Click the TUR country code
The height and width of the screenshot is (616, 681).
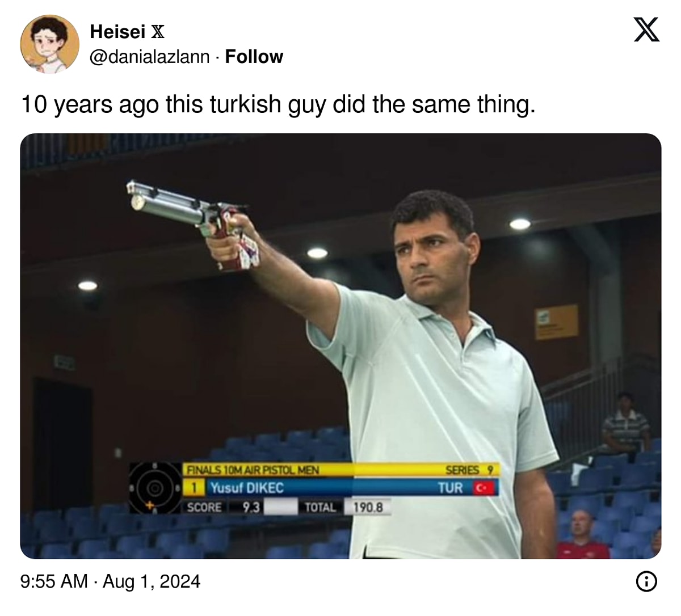click(x=451, y=488)
